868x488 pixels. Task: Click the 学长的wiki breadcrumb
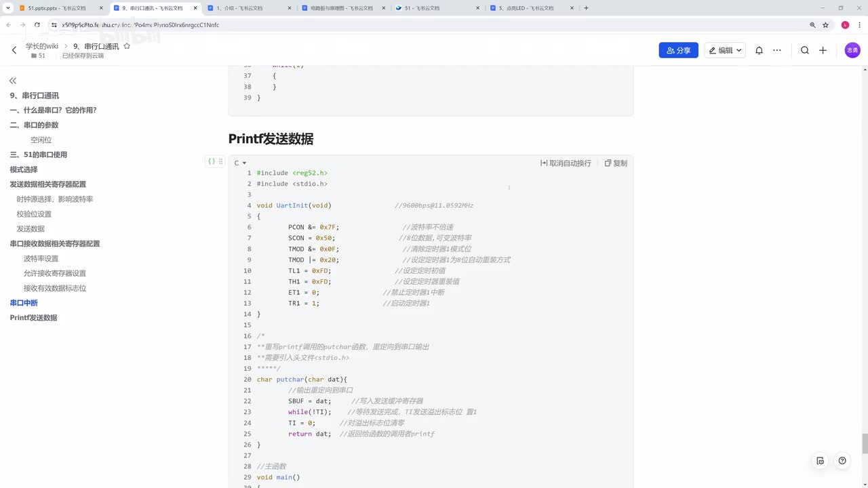42,46
